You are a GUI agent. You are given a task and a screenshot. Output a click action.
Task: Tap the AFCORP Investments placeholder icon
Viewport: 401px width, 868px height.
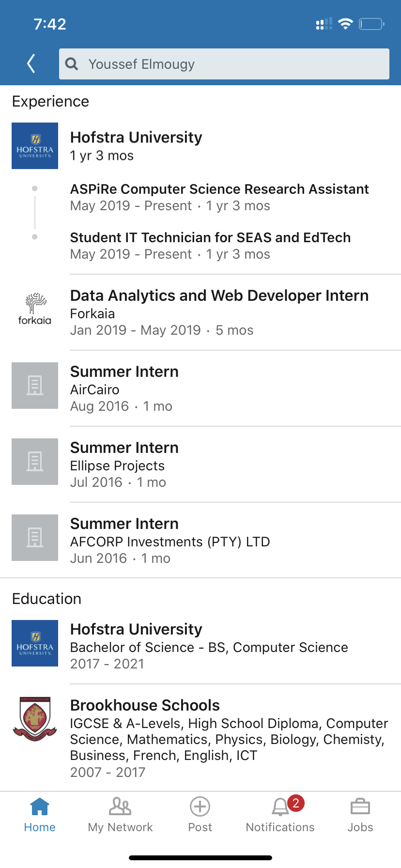35,538
